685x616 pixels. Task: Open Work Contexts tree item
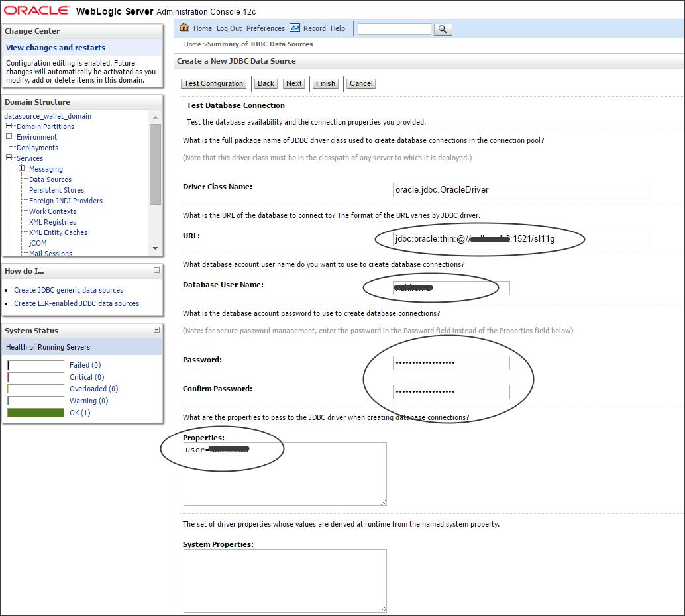tap(52, 211)
